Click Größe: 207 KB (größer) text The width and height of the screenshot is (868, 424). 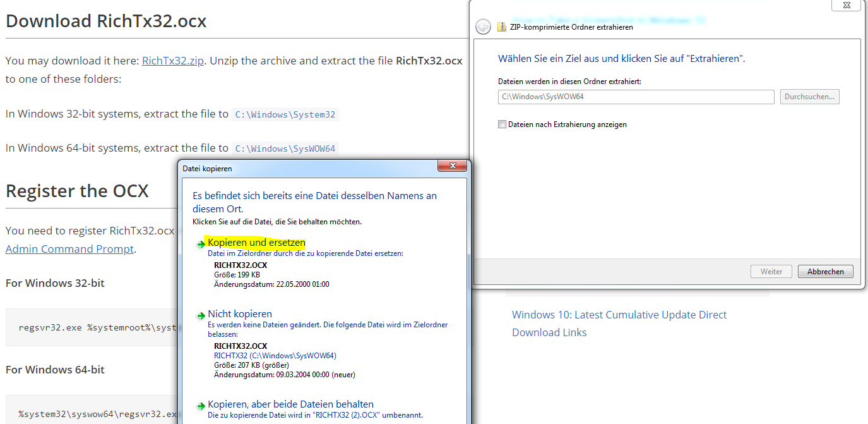(251, 365)
